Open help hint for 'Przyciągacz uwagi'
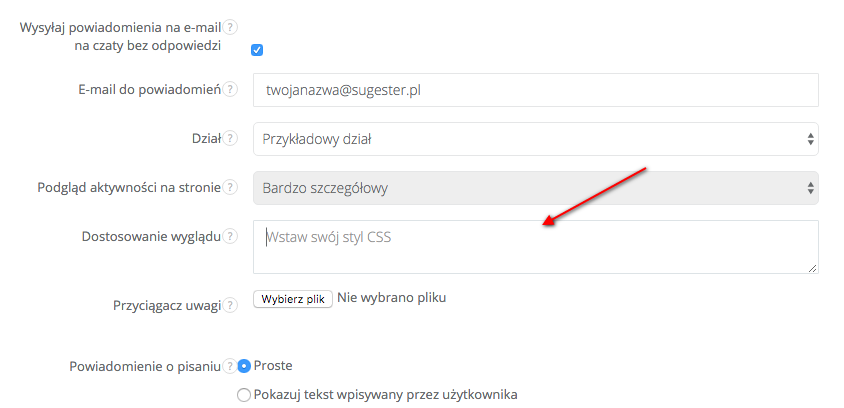This screenshot has height=408, width=844. [x=231, y=306]
